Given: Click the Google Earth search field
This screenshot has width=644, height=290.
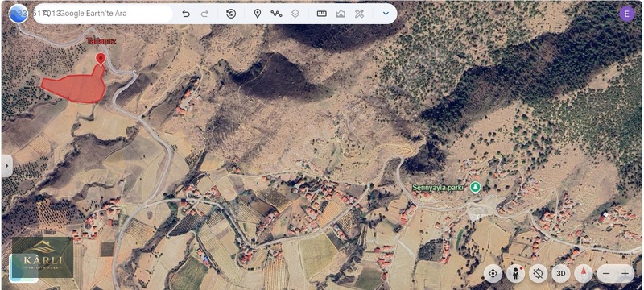Looking at the screenshot, I should pyautogui.click(x=103, y=14).
